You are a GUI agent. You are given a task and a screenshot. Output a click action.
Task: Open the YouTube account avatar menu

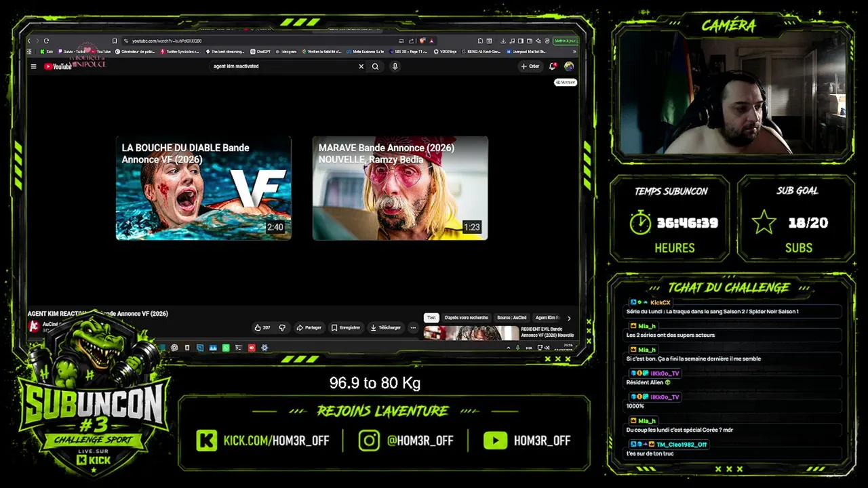coord(569,66)
